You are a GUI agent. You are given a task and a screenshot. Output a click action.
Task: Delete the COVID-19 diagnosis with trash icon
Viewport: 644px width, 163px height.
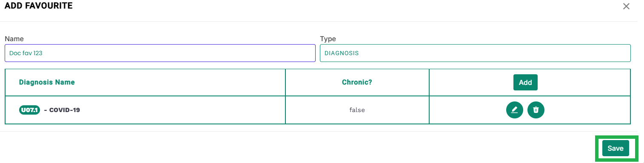pos(536,110)
